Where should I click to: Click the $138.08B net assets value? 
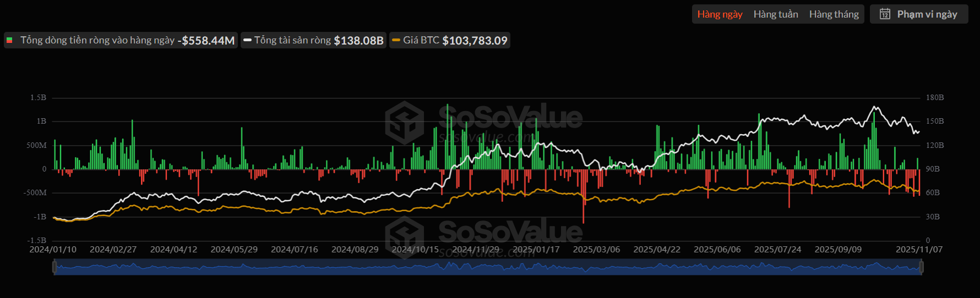[x=358, y=41]
